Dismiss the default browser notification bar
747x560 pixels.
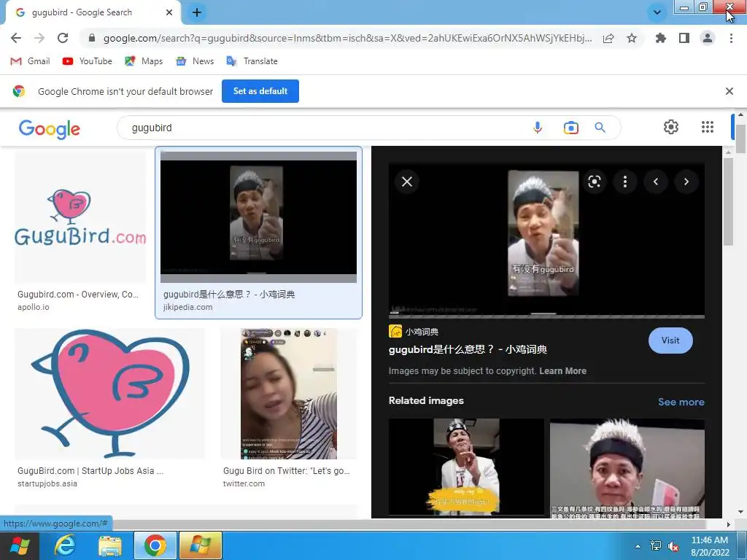tap(729, 91)
